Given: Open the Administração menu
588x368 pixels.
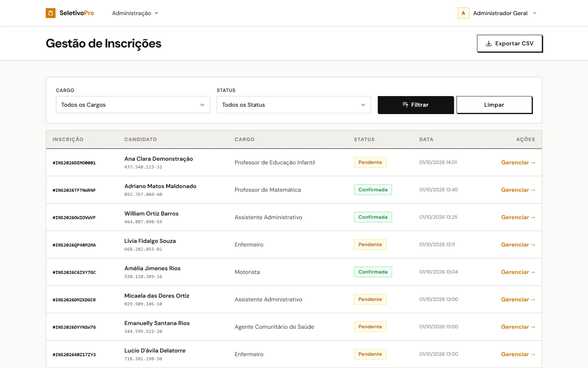Looking at the screenshot, I should (x=135, y=13).
